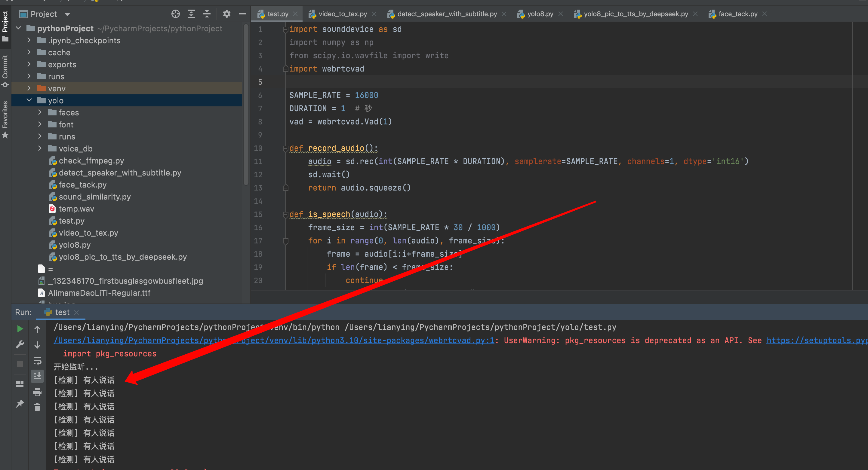Open the webrtcvad.py:1 file link in console

(x=274, y=340)
